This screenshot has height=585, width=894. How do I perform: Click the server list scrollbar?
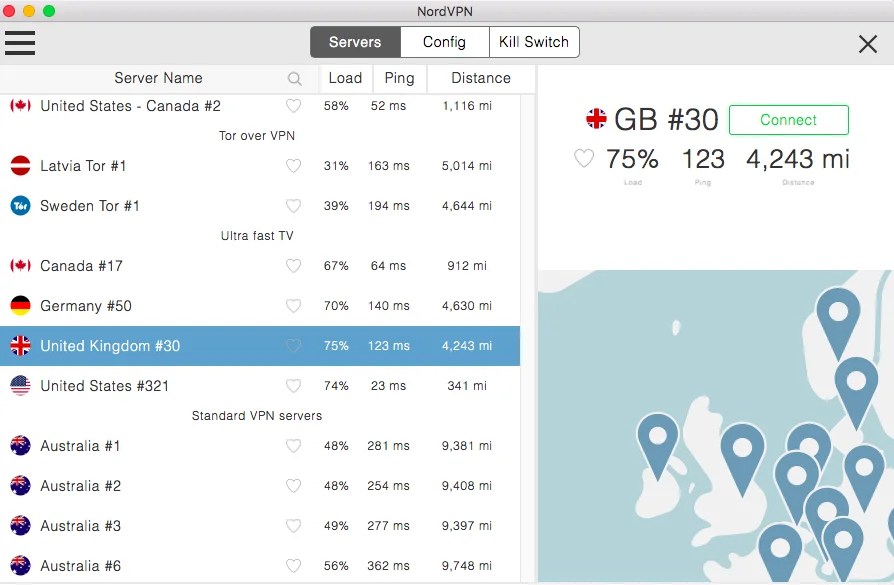pyautogui.click(x=527, y=338)
